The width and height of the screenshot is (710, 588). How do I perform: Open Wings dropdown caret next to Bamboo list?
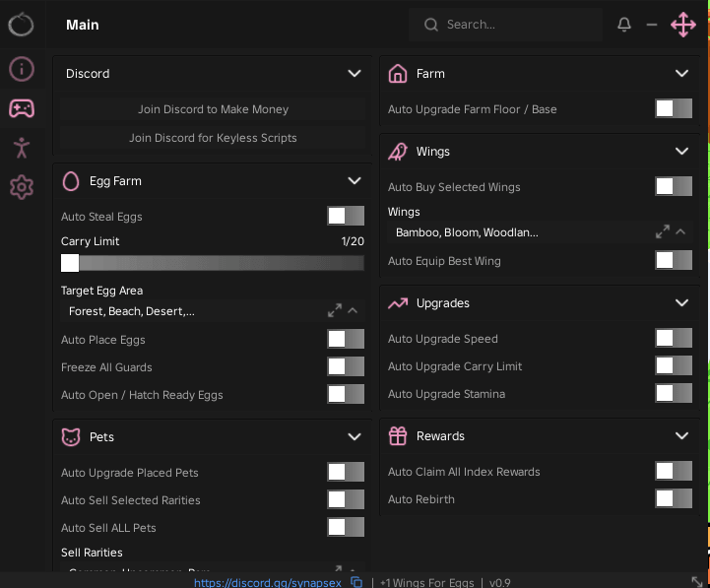point(680,231)
